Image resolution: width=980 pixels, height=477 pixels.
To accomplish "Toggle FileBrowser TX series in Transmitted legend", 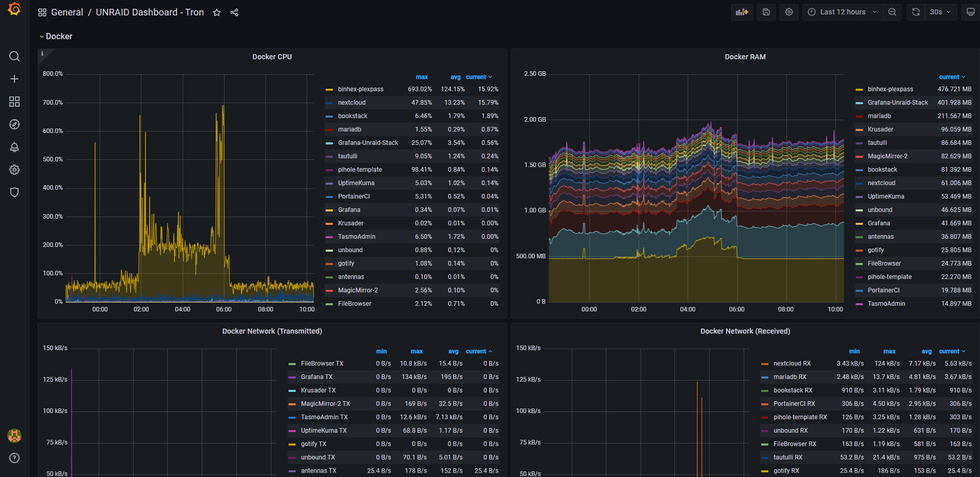I will 322,364.
